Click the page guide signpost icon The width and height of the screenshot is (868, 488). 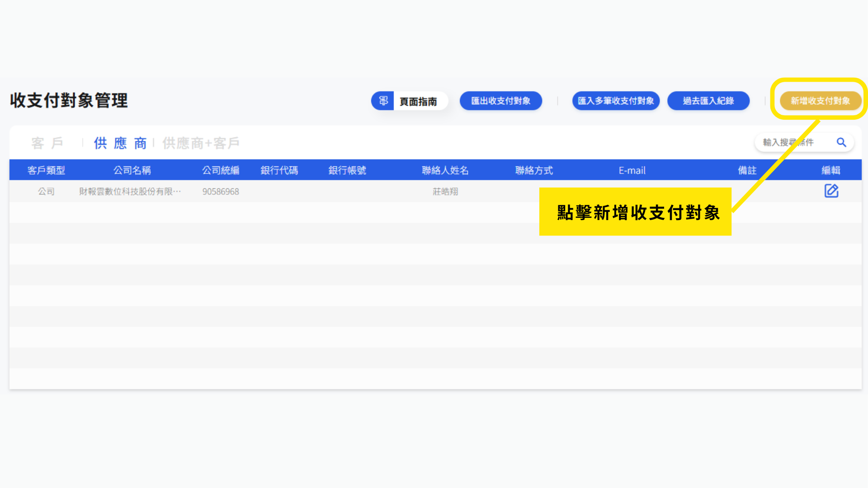(383, 101)
